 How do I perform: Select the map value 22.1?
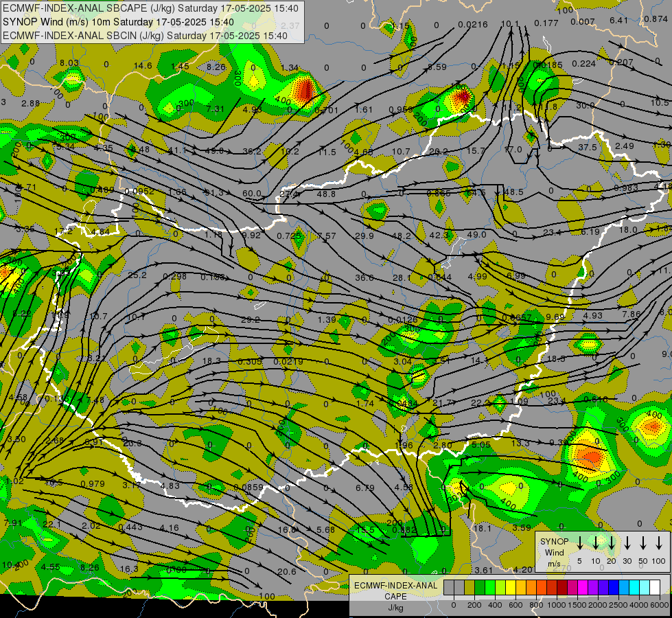[x=52, y=525]
